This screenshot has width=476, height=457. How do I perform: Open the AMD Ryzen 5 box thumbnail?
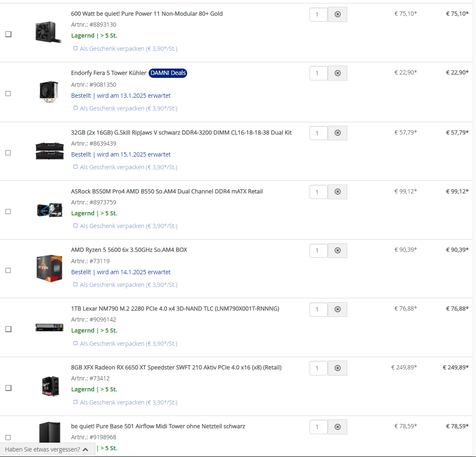coord(50,268)
